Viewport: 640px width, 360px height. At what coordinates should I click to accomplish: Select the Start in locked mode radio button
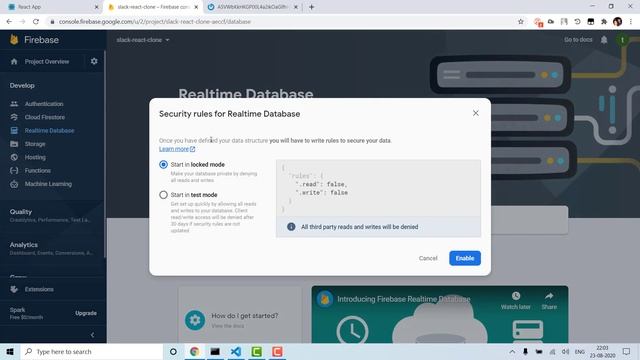(163, 164)
